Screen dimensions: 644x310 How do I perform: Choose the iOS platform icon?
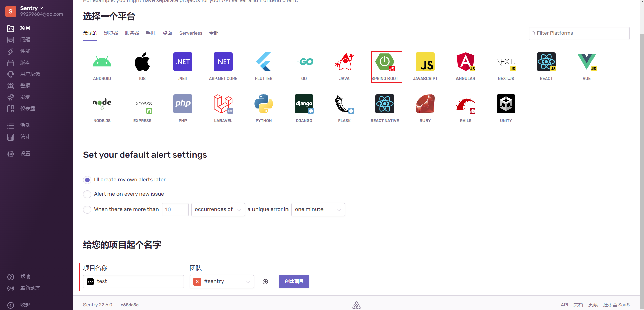[142, 62]
